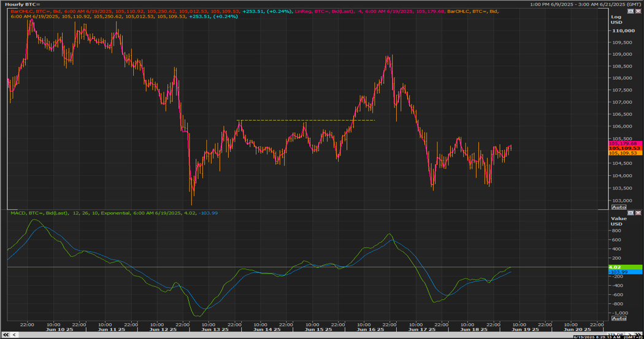Image resolution: width=644 pixels, height=339 pixels.
Task: Close the BTC= price chart pane
Action: [638, 11]
